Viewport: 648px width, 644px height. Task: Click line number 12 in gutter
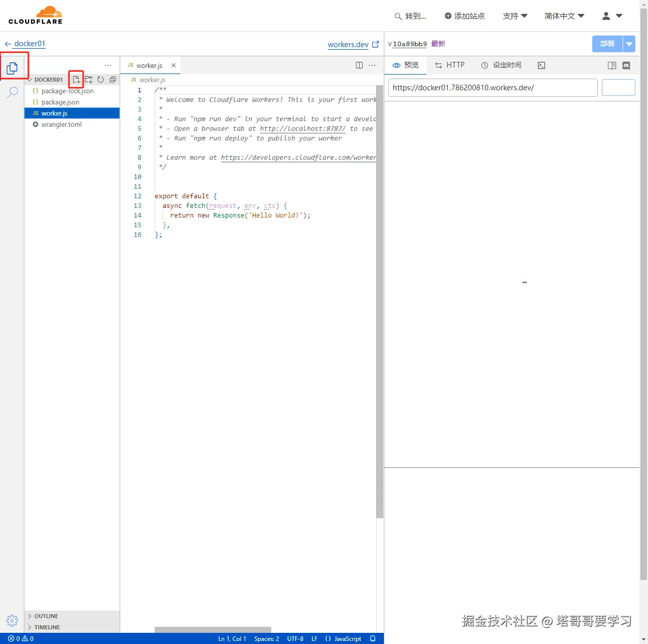pyautogui.click(x=137, y=196)
